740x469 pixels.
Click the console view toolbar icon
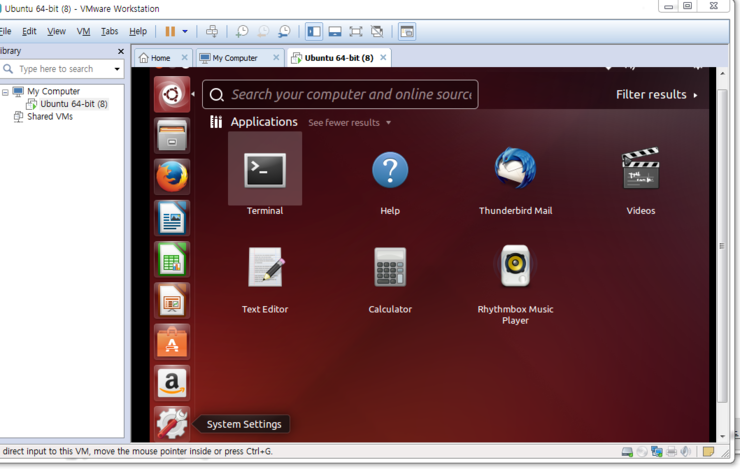[407, 32]
